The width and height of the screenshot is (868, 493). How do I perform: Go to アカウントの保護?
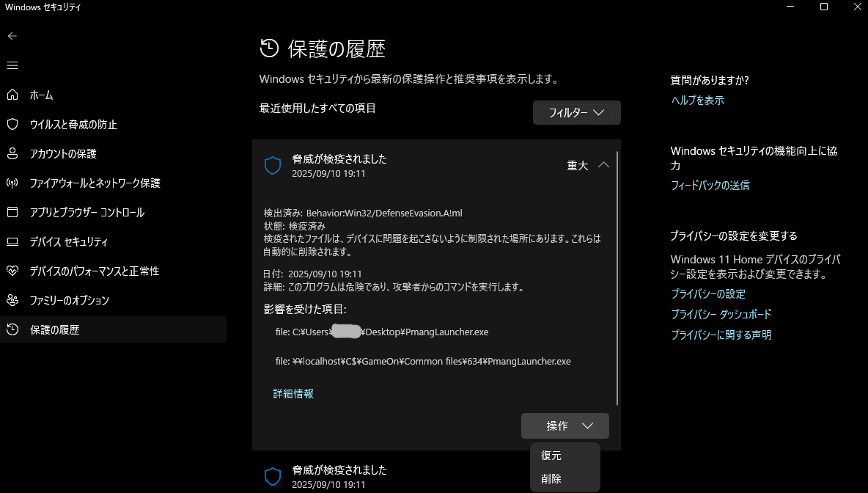click(x=113, y=153)
